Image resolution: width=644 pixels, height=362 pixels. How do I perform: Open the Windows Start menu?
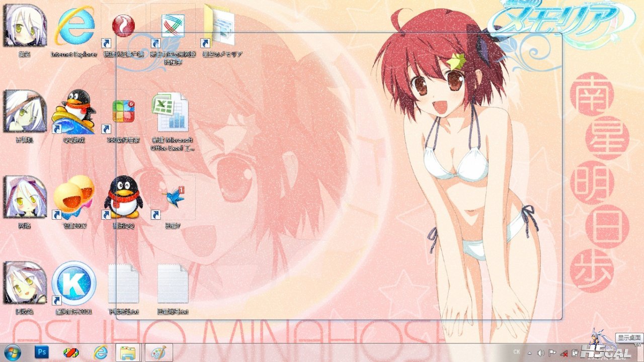12,352
